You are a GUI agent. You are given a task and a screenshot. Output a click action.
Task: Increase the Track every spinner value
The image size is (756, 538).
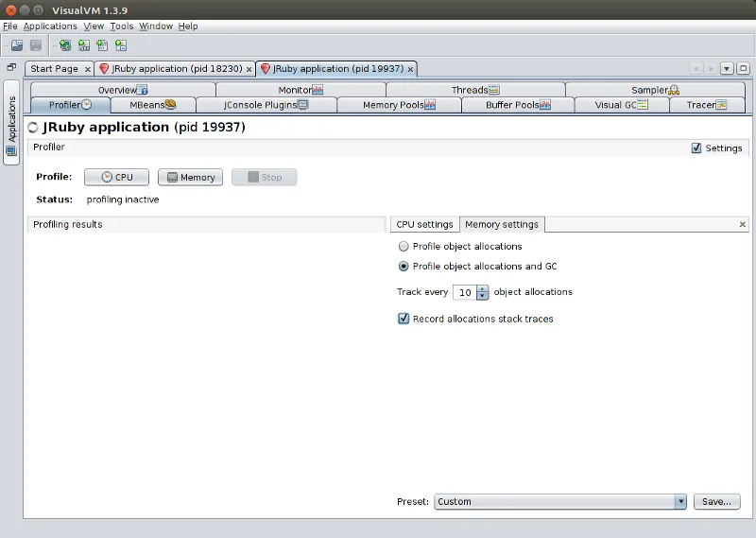(483, 288)
